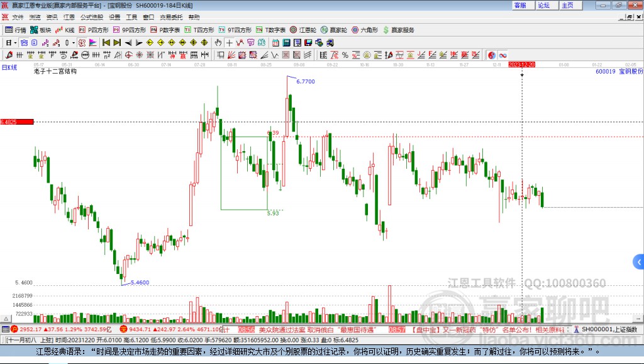
Task: Open the 板块 sector view
Action: click(x=41, y=30)
